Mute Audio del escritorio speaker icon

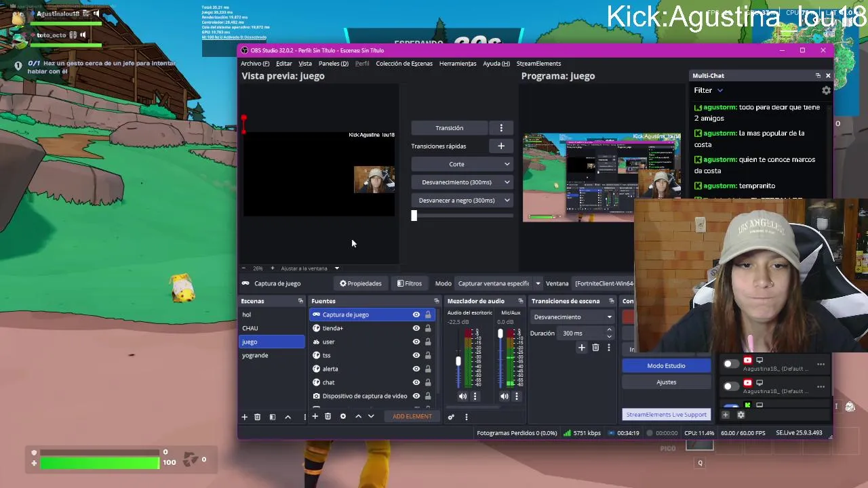462,396
